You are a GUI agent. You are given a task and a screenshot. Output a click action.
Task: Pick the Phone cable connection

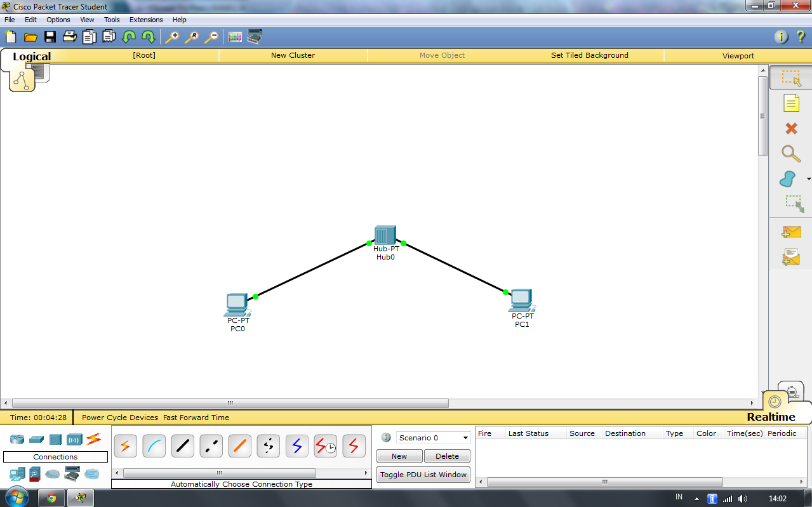268,446
